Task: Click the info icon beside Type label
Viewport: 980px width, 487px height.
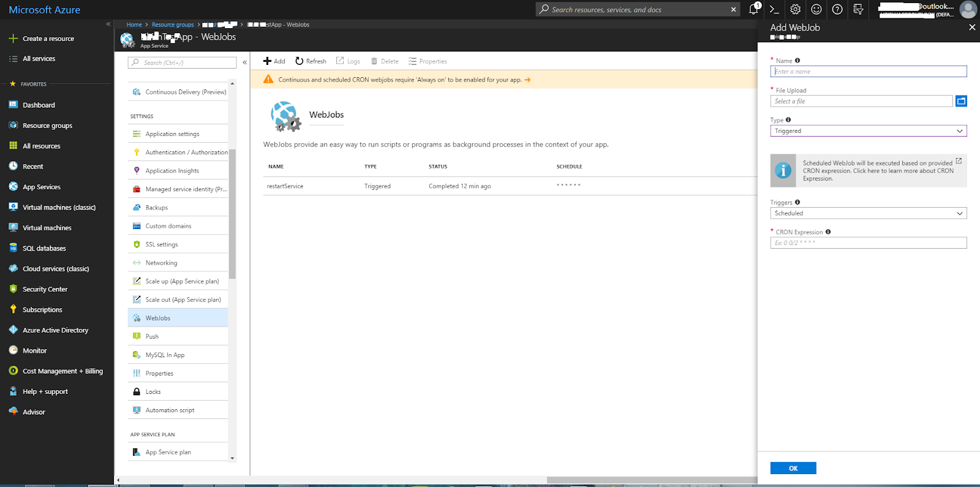Action: click(788, 120)
